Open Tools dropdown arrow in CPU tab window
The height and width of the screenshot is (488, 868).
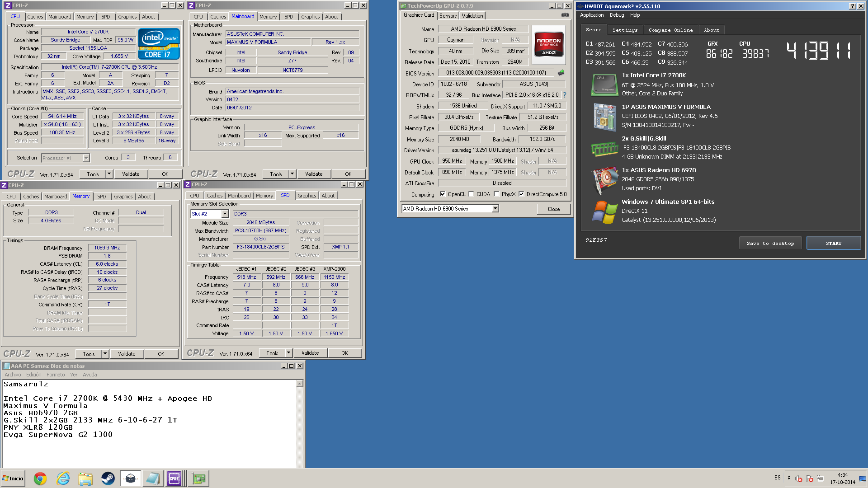click(x=109, y=174)
